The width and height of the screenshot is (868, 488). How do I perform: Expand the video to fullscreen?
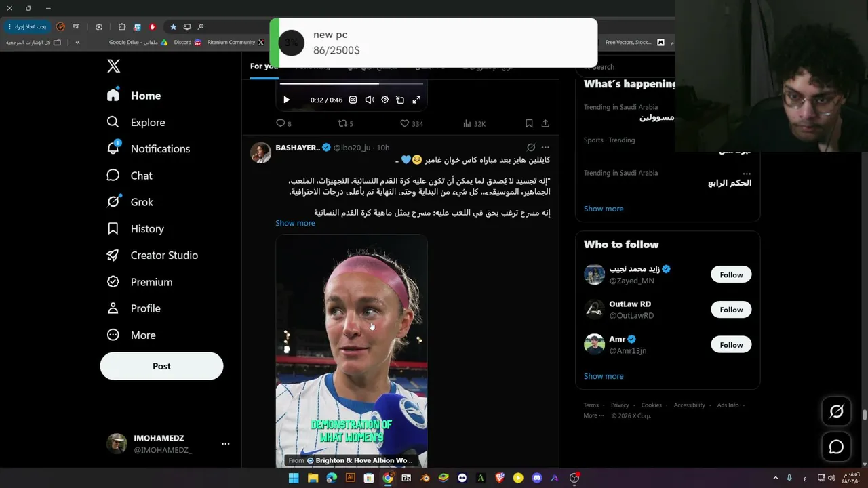click(416, 100)
